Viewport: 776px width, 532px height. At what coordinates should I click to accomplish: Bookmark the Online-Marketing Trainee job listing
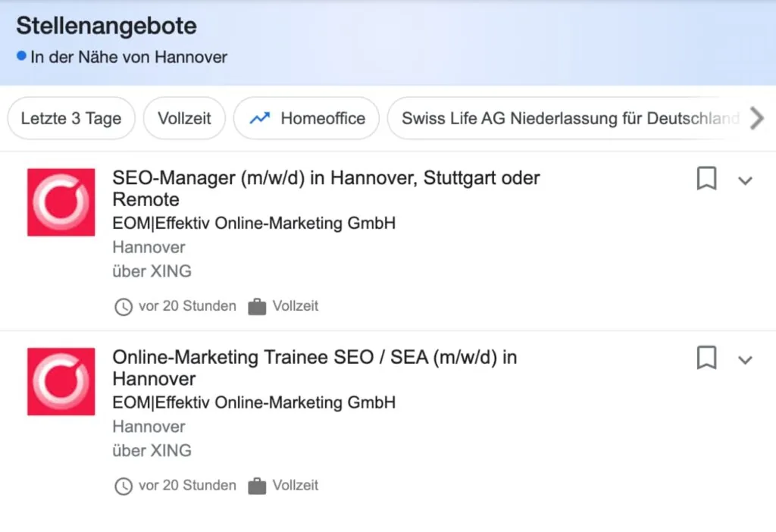(x=706, y=357)
